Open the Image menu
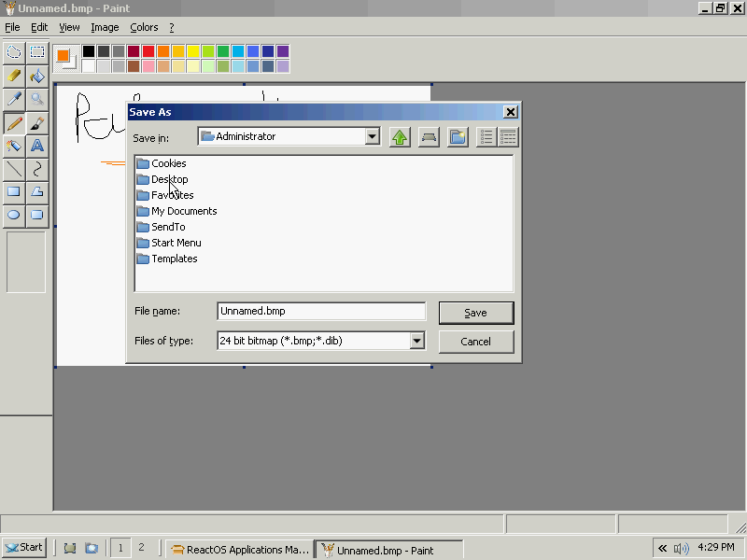This screenshot has width=747, height=560. (105, 28)
